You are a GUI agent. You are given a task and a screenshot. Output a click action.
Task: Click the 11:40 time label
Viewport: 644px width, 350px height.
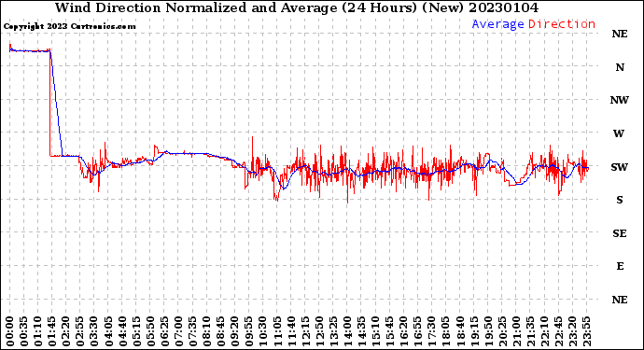(291, 331)
